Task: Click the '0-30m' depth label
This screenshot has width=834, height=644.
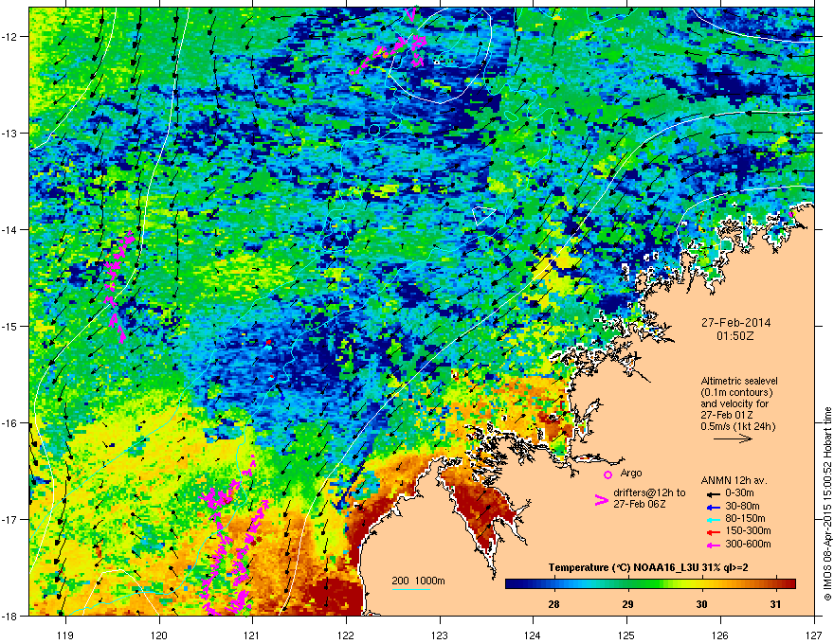Action: (739, 493)
